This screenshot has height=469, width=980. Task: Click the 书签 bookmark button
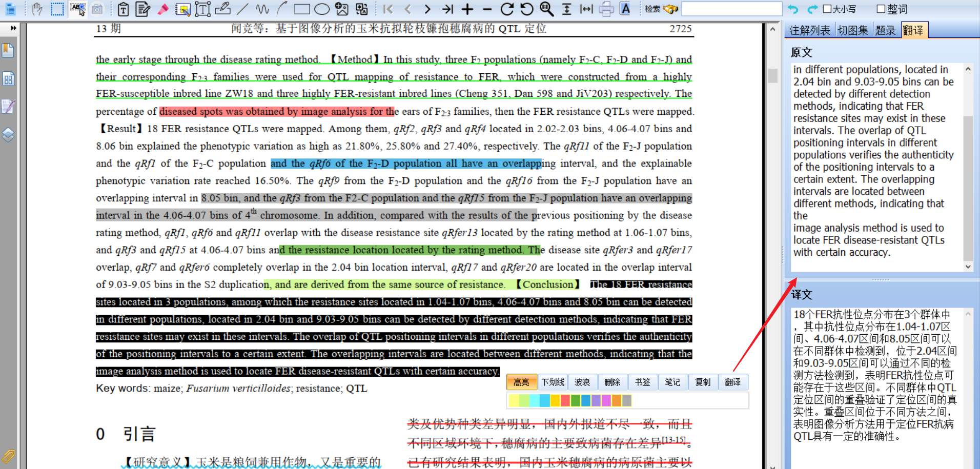click(643, 382)
